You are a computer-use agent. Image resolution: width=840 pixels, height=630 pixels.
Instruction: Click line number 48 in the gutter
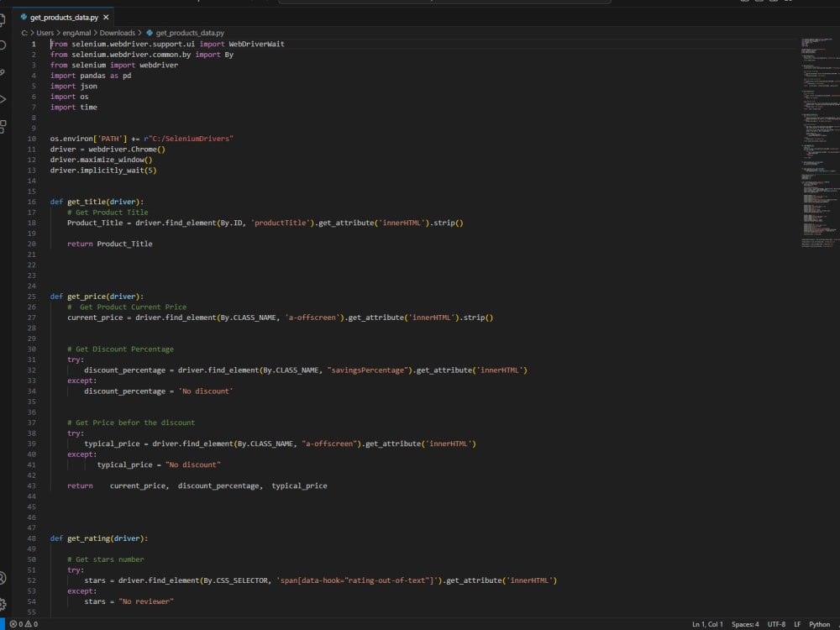[32, 538]
